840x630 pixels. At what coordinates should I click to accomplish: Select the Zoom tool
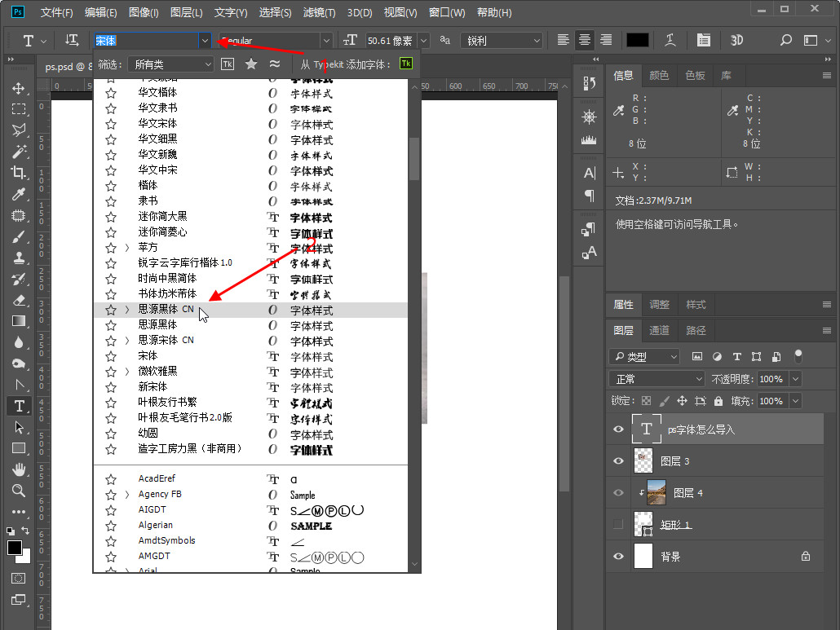pos(18,491)
